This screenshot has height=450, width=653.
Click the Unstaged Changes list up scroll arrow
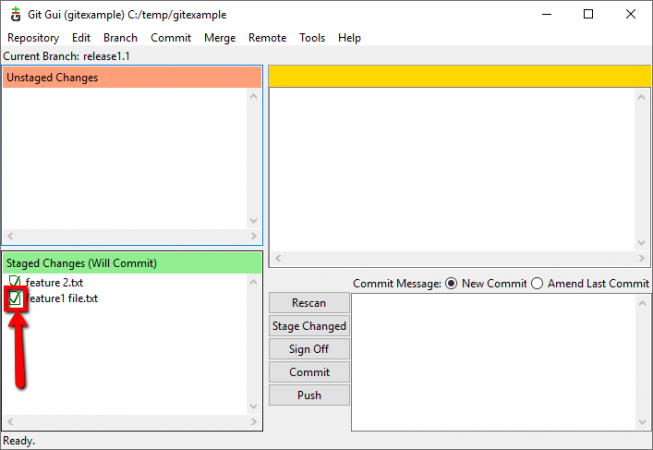[x=253, y=97]
